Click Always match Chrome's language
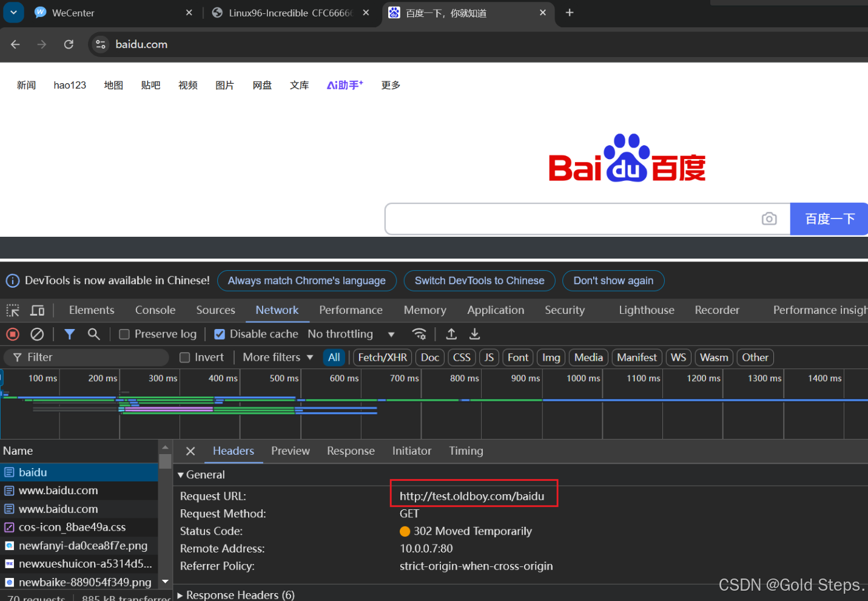The width and height of the screenshot is (868, 601). click(x=307, y=280)
